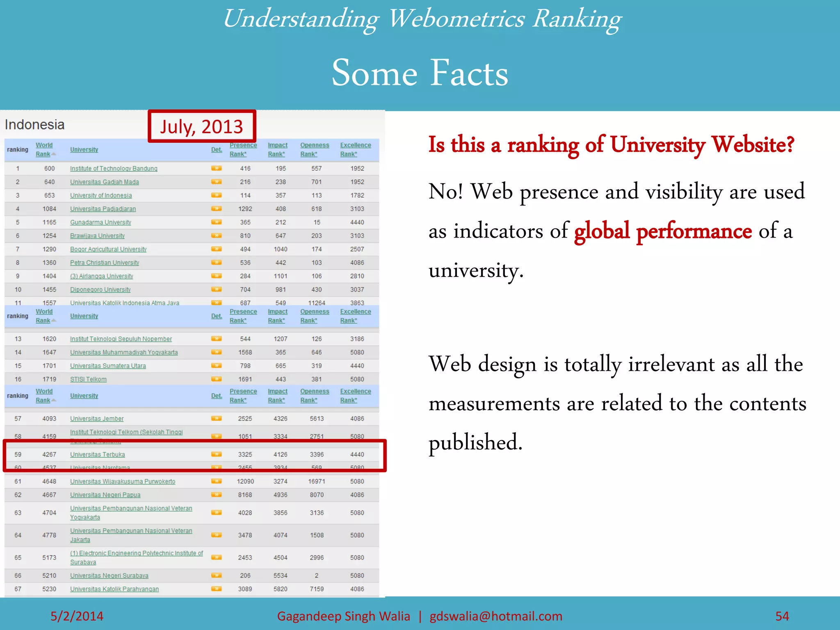Open details icon for Universitas Wijayakusuma Purwokerto

tap(216, 481)
